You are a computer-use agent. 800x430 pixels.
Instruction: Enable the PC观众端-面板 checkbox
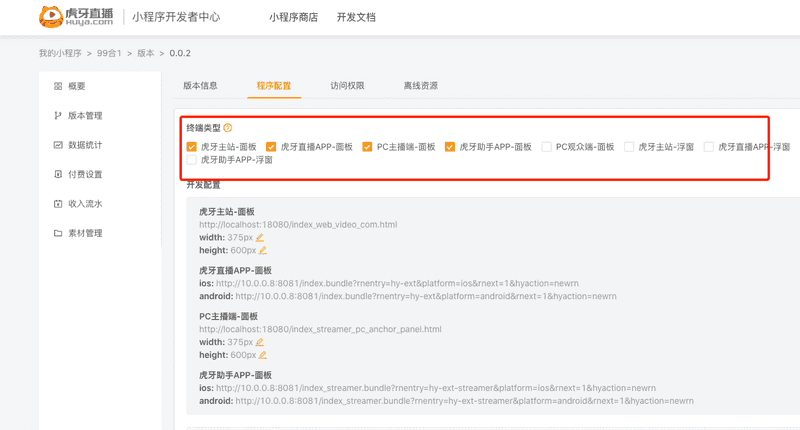pyautogui.click(x=546, y=147)
